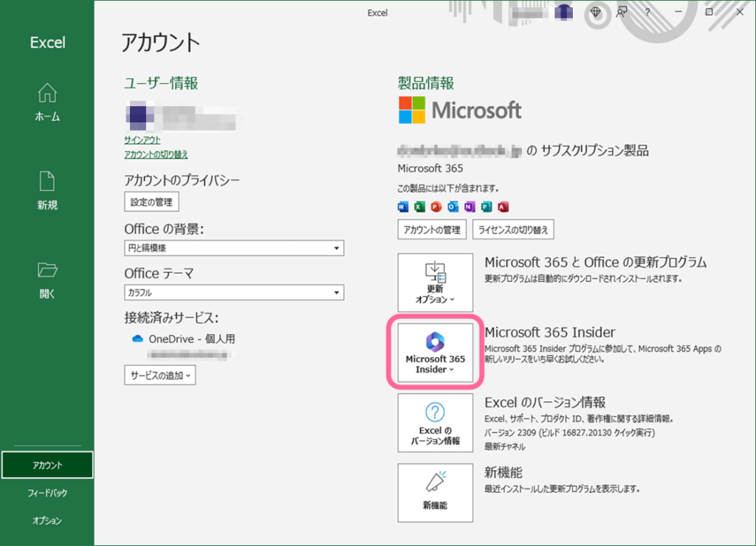Open the Microsoft 365 Insider dropdown button
This screenshot has width=756, height=546.
pos(436,352)
